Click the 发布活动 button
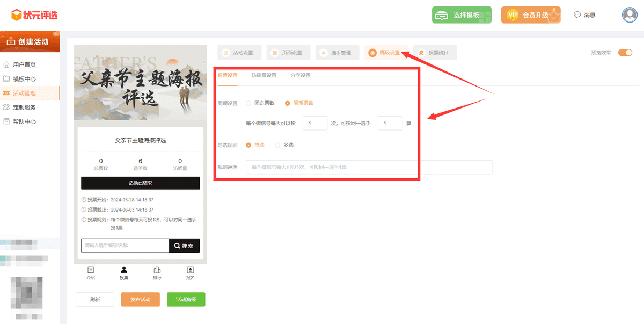644x324 pixels. [140, 299]
